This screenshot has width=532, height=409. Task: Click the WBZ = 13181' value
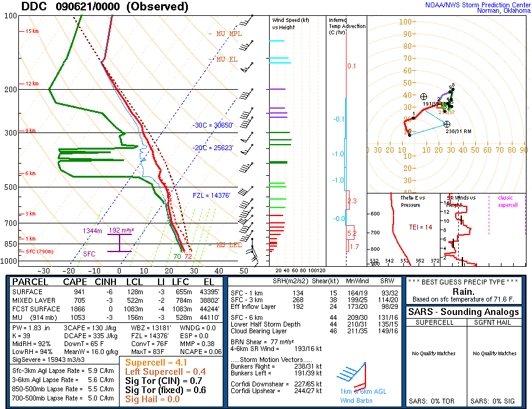pos(151,328)
